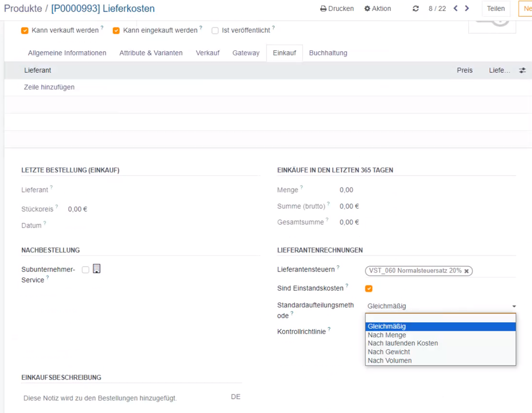Remove the VST_060 Normalsteuersatz tax tag
Image resolution: width=532 pixels, height=413 pixels.
[467, 271]
